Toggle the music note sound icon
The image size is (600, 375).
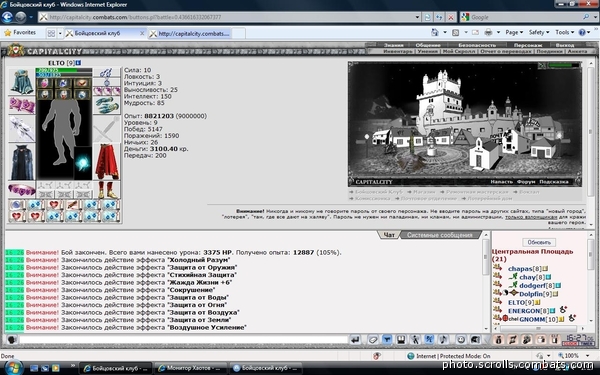point(443,340)
